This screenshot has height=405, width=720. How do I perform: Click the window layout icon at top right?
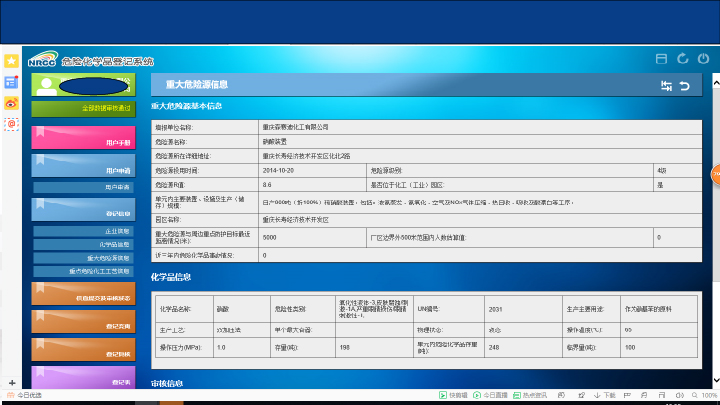[660, 59]
